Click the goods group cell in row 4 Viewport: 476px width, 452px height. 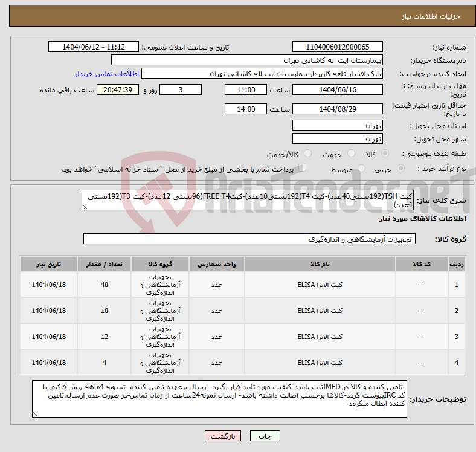coord(160,363)
